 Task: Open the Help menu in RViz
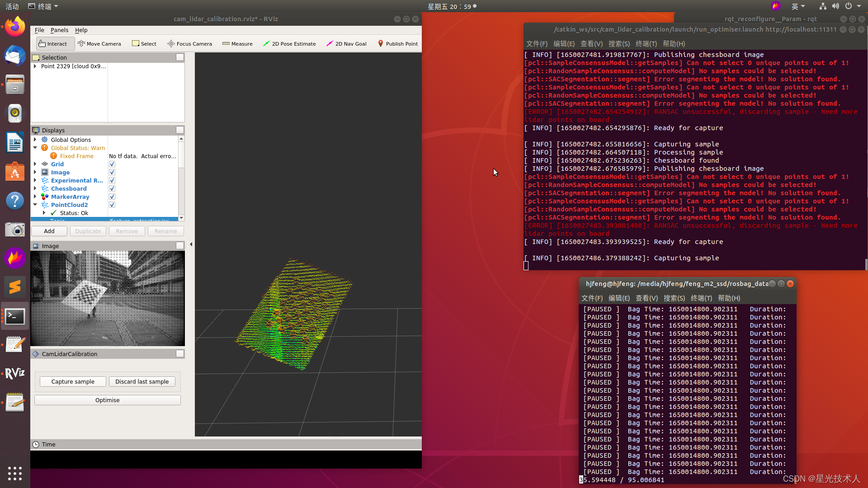81,30
